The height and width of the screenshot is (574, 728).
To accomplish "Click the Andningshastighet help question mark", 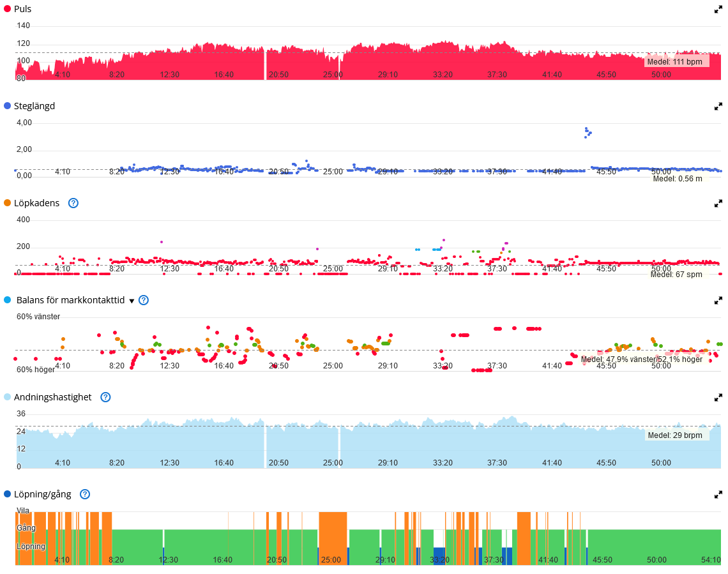I will click(x=106, y=397).
